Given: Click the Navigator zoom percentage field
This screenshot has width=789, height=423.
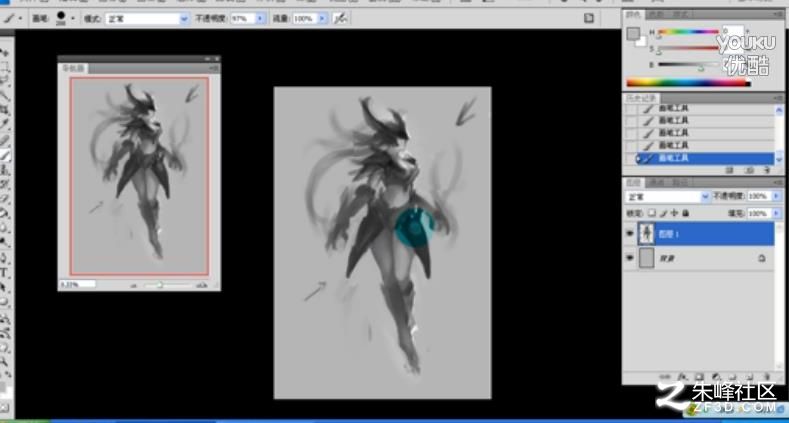Looking at the screenshot, I should (77, 284).
